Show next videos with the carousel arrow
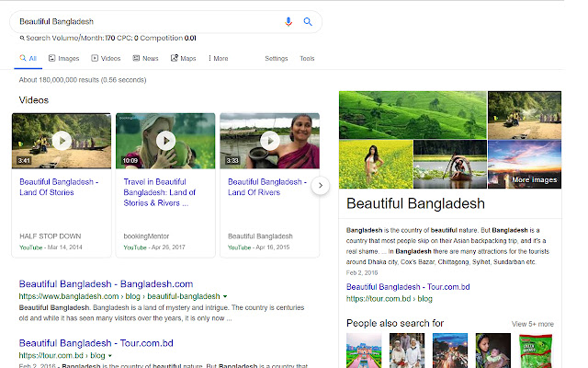This screenshot has width=588, height=368. click(321, 186)
